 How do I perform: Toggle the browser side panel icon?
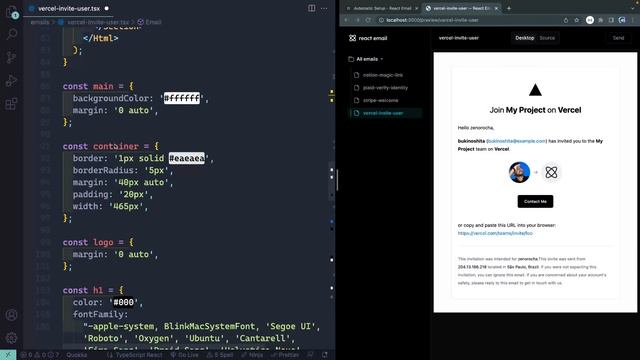coord(611,20)
